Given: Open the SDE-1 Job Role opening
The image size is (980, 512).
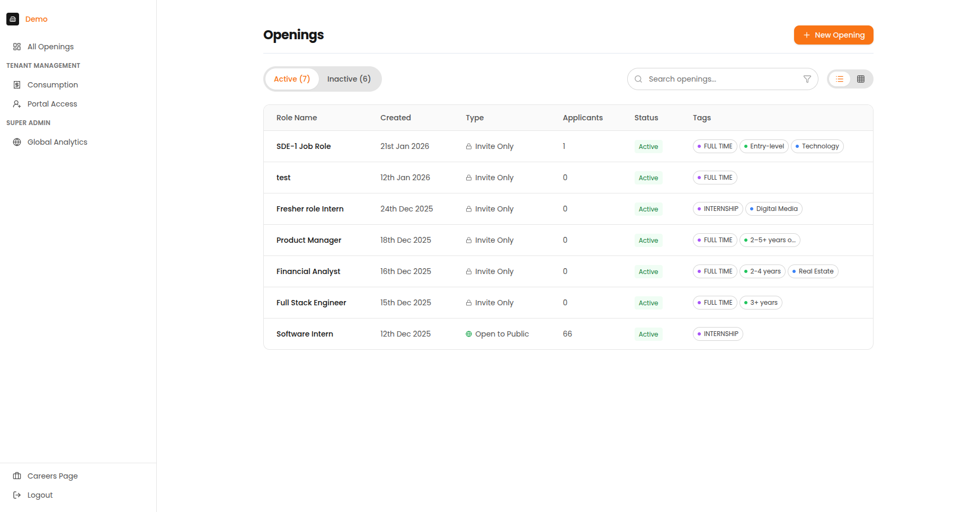Looking at the screenshot, I should coord(304,146).
